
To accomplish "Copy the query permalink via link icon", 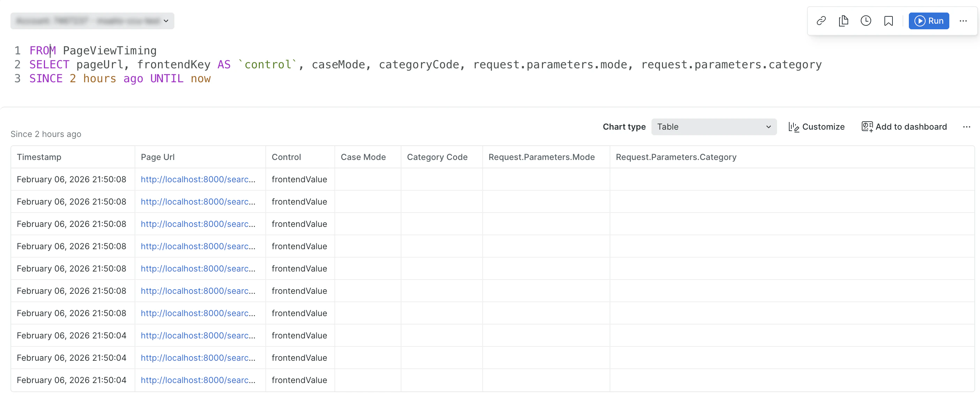I will (821, 21).
